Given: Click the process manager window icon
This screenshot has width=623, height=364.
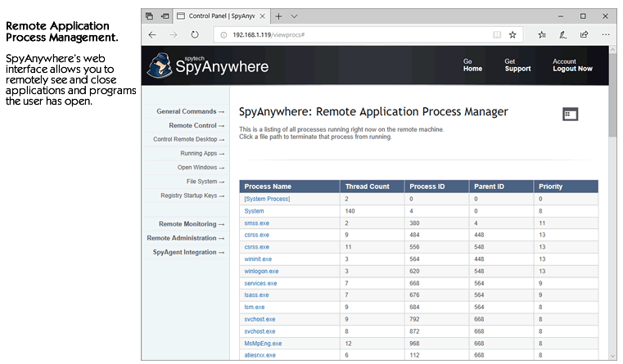Looking at the screenshot, I should coord(571,115).
